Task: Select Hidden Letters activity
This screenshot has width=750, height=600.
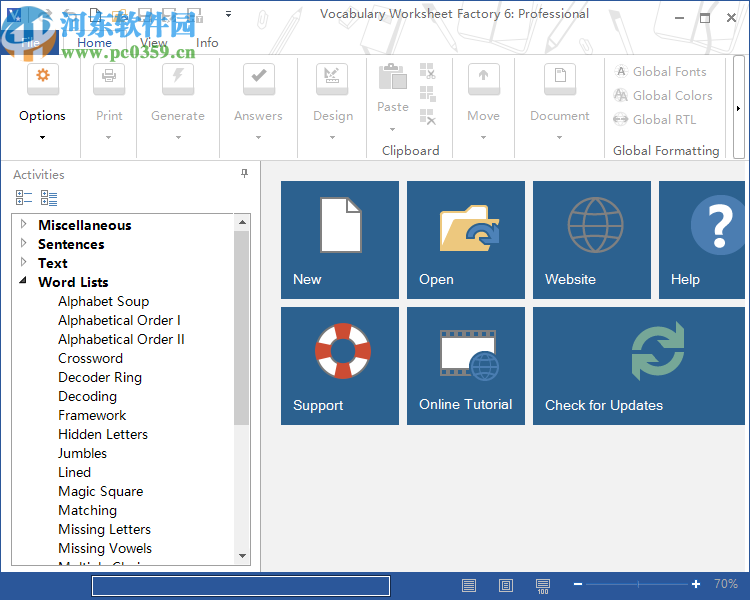Action: pos(103,434)
